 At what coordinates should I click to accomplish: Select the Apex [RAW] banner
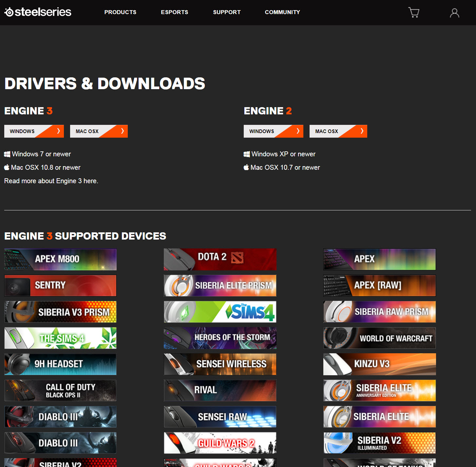pos(380,285)
